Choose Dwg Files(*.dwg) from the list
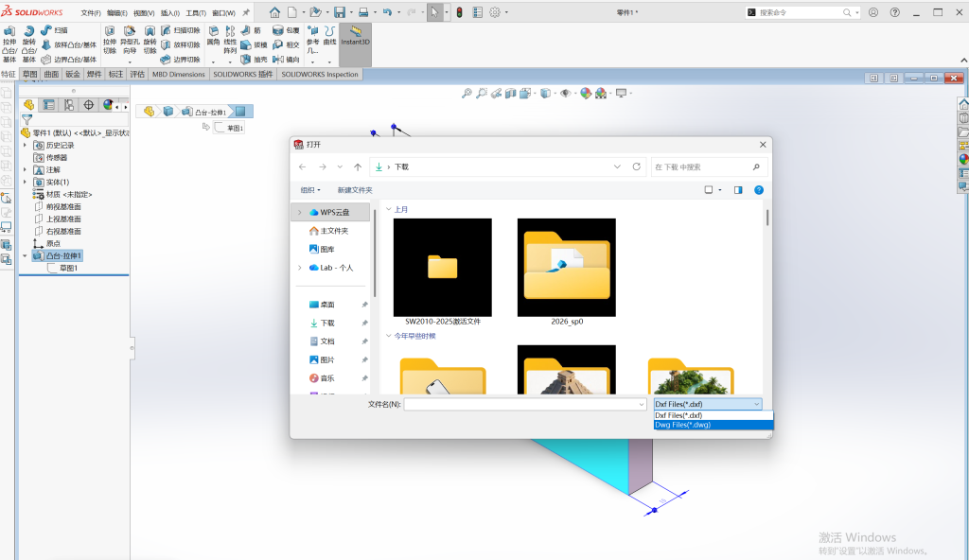The width and height of the screenshot is (969, 560). (x=714, y=425)
